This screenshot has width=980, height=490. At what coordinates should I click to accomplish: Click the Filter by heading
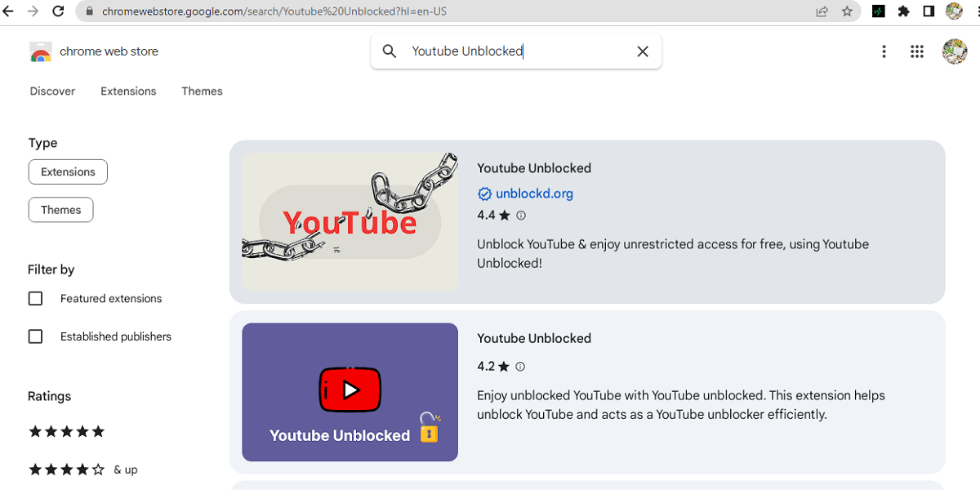(x=51, y=269)
